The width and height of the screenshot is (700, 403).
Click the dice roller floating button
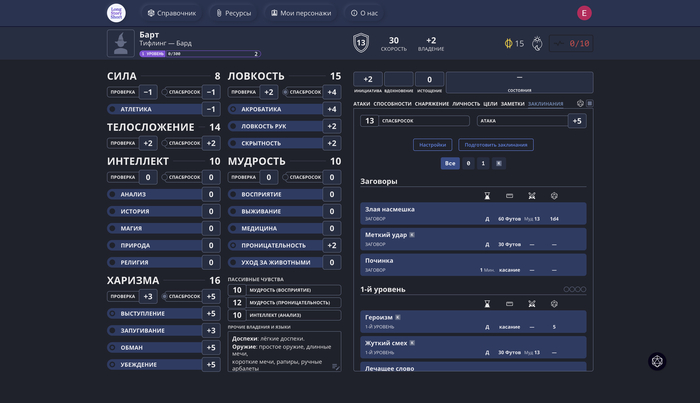(x=657, y=361)
